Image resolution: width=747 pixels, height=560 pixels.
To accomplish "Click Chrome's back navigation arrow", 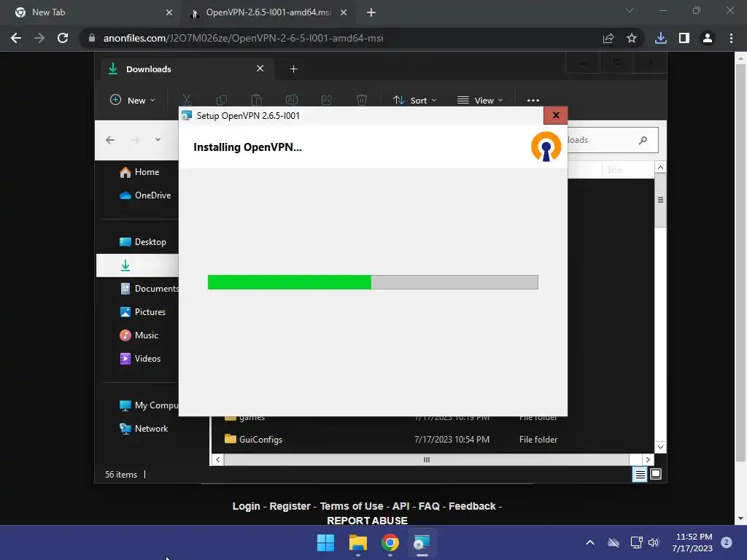I will click(x=16, y=38).
